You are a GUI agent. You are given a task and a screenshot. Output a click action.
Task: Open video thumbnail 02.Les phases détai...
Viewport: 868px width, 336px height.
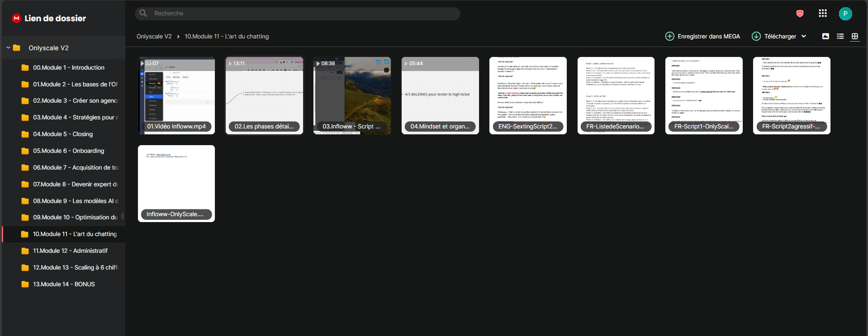[x=265, y=95]
